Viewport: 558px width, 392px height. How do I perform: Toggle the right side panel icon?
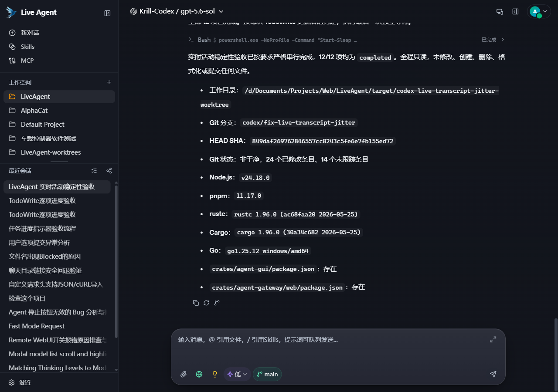click(515, 12)
